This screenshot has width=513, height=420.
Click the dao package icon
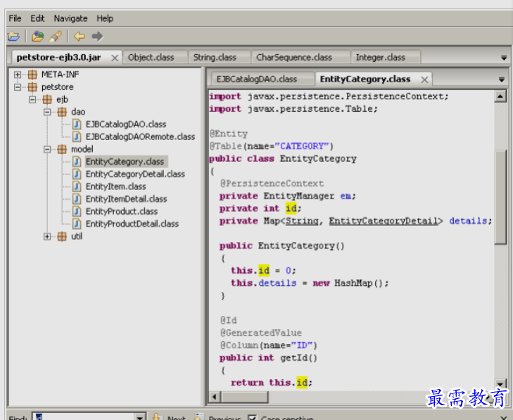click(62, 112)
